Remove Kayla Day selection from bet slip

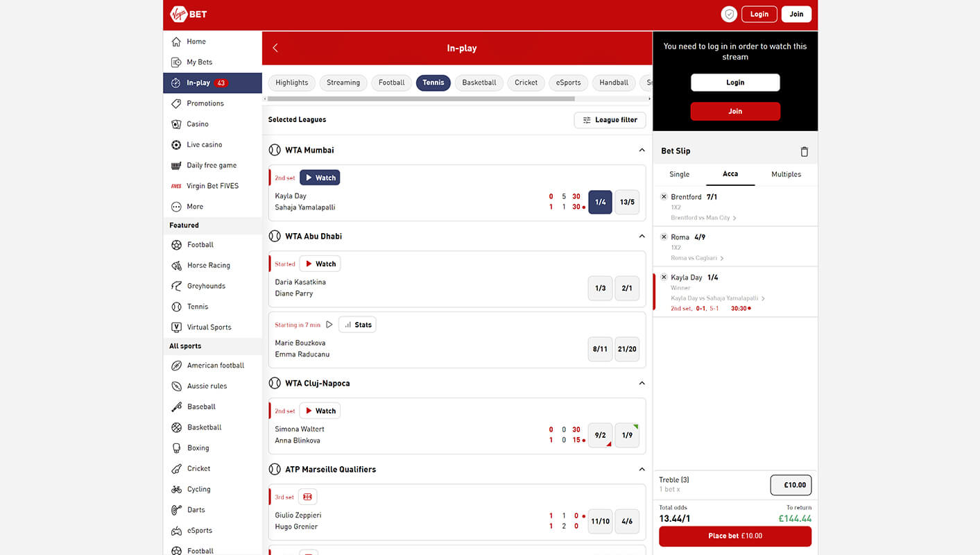click(664, 277)
